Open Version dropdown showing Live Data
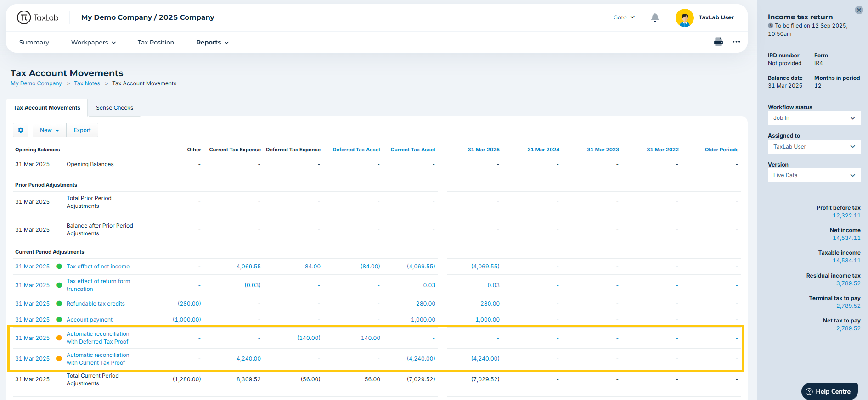The height and width of the screenshot is (400, 868). (814, 175)
